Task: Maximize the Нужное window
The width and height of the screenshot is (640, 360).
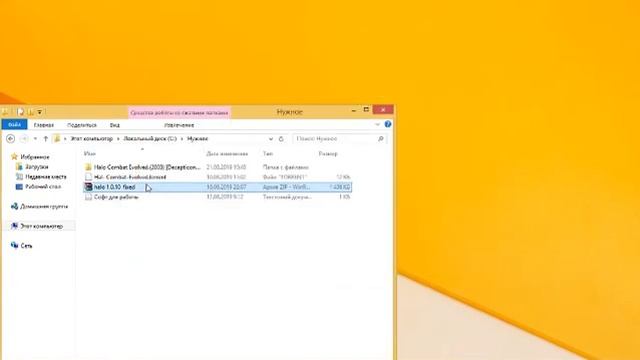Action: pyautogui.click(x=366, y=110)
